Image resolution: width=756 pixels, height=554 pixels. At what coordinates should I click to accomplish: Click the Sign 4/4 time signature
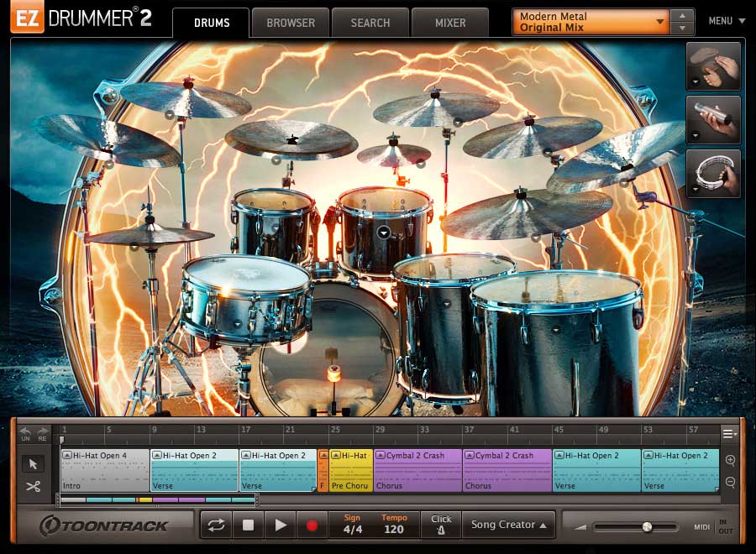(x=352, y=525)
